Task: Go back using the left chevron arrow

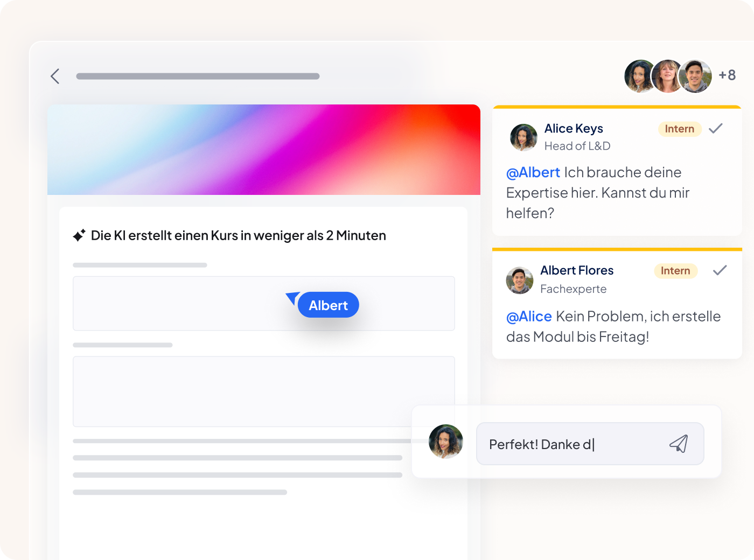Action: point(55,76)
